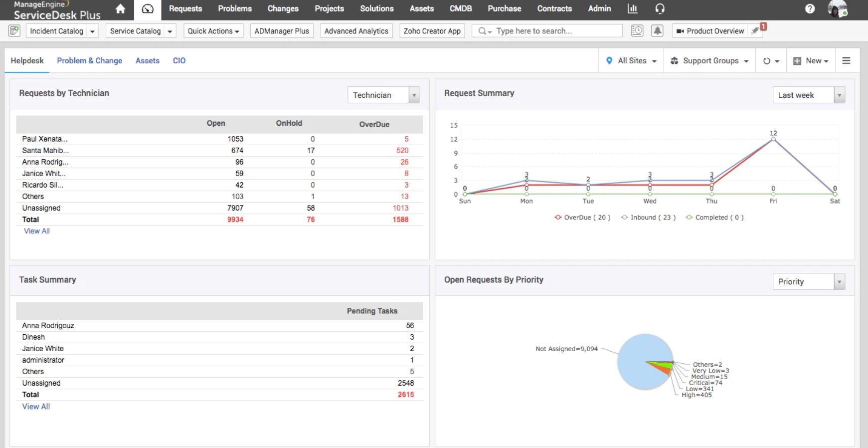Toggle the Completed series in chart legend
The height and width of the screenshot is (448, 868).
714,218
